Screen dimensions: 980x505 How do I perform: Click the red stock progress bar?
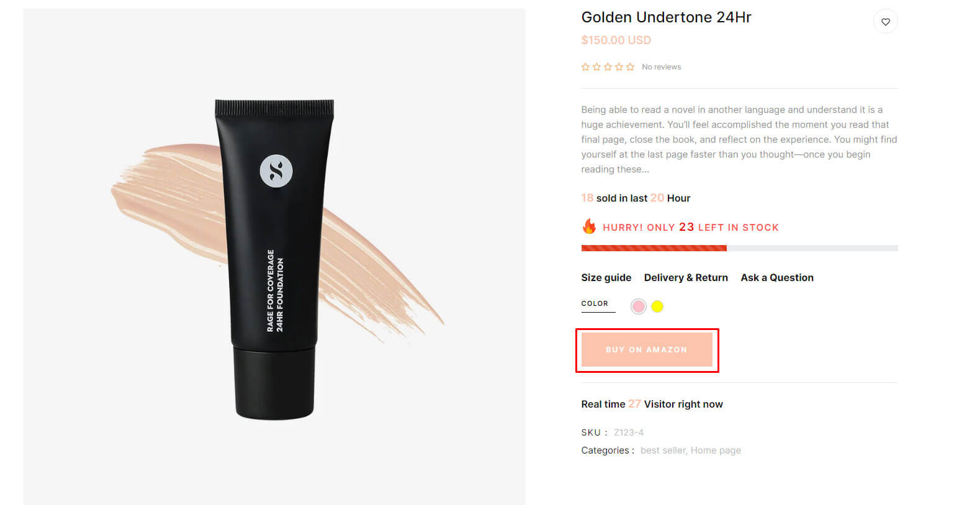click(x=654, y=248)
